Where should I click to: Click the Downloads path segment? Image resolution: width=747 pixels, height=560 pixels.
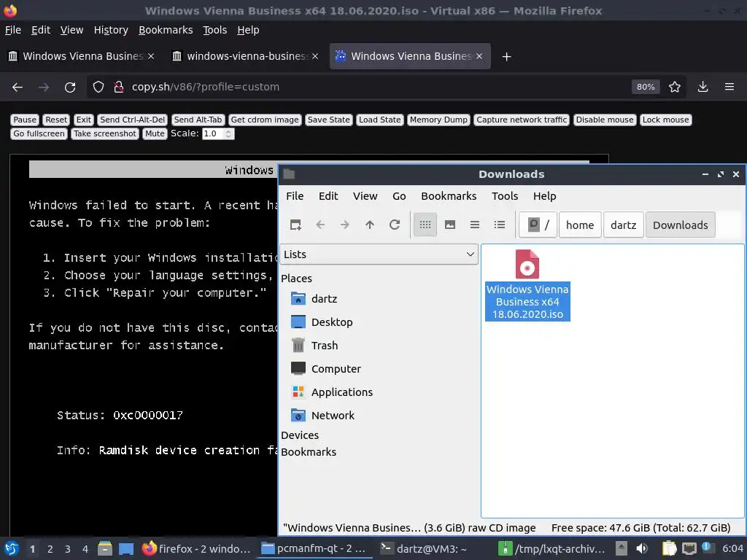pyautogui.click(x=681, y=225)
